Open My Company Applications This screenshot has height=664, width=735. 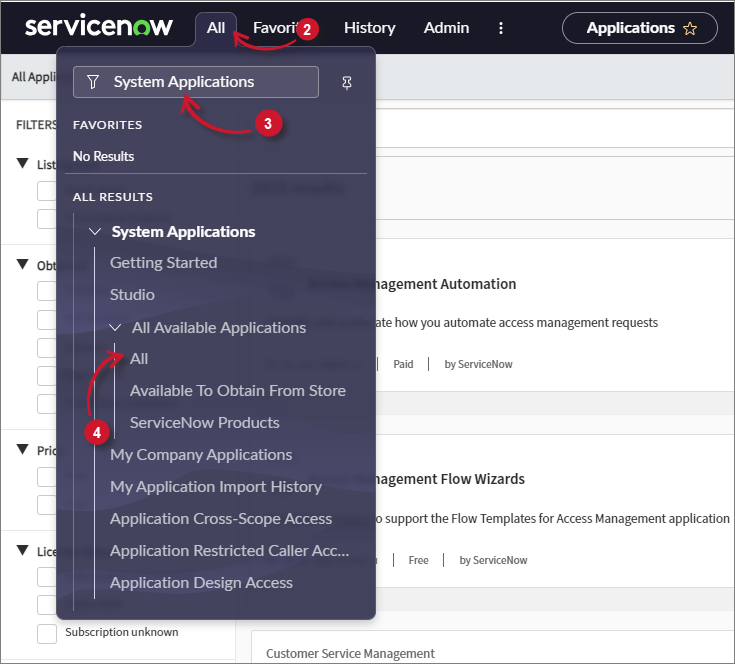coord(201,455)
